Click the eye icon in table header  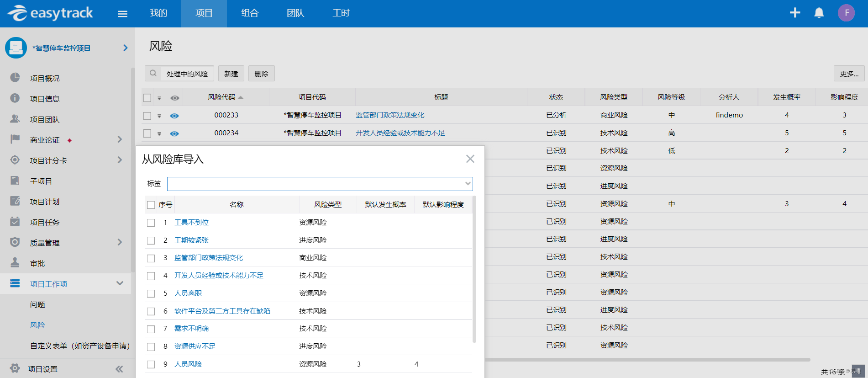[175, 98]
